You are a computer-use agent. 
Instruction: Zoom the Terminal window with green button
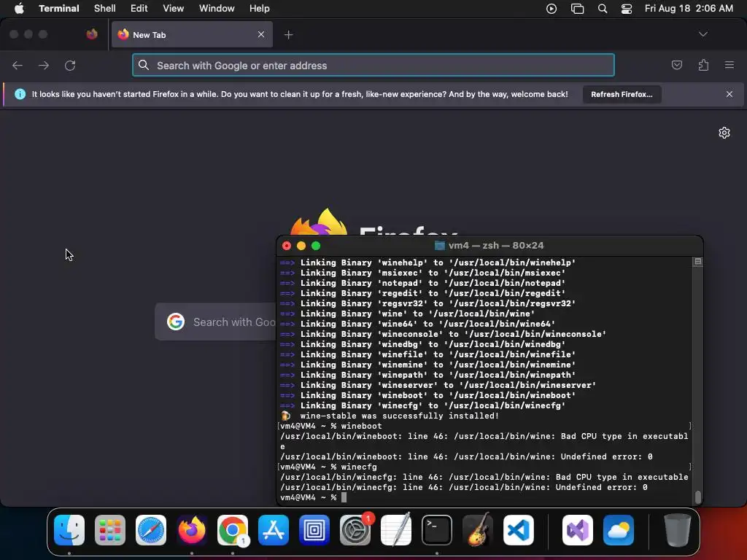point(316,246)
